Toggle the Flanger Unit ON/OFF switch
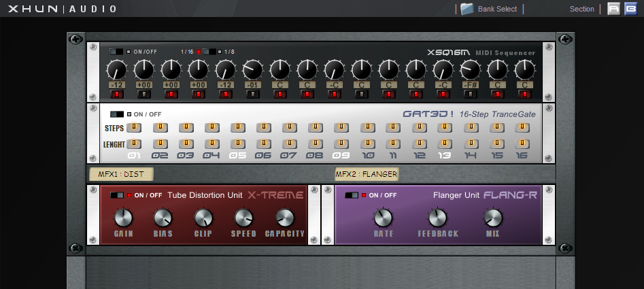Viewport: 644px width, 289px height. [x=352, y=195]
